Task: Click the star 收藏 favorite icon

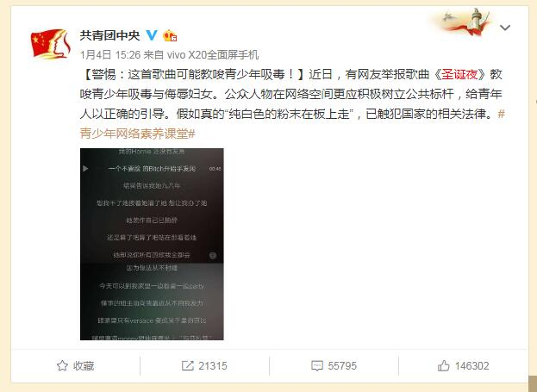Action: pyautogui.click(x=62, y=365)
